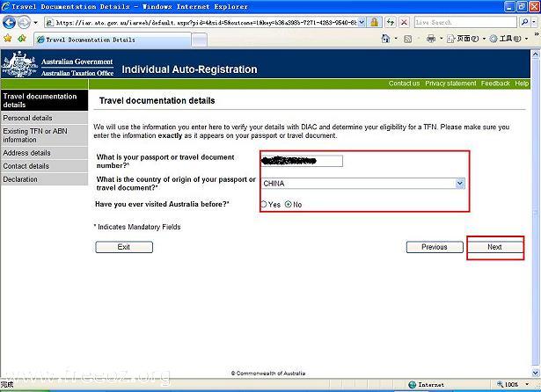Select Personal details in sidebar
The height and width of the screenshot is (392, 541).
[x=44, y=118]
